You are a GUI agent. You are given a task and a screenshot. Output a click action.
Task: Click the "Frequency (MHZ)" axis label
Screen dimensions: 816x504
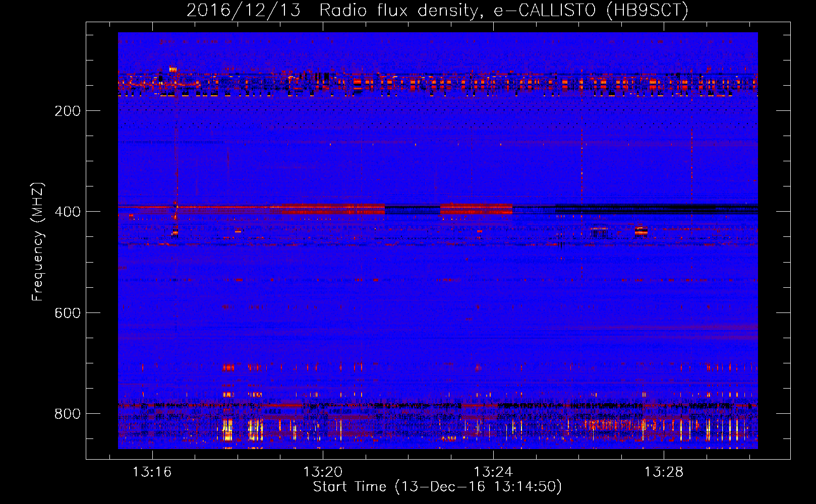point(38,241)
